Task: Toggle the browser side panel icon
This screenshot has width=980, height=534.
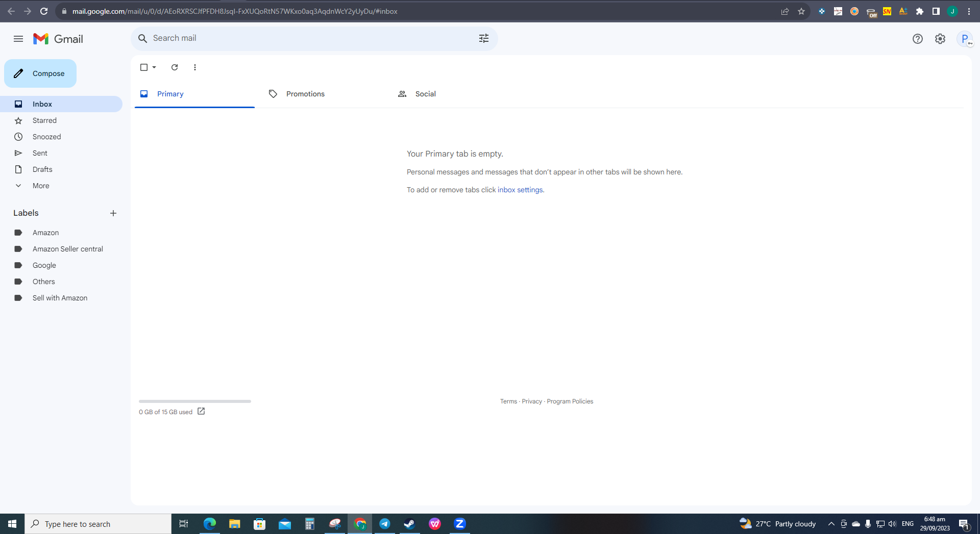Action: 936,11
